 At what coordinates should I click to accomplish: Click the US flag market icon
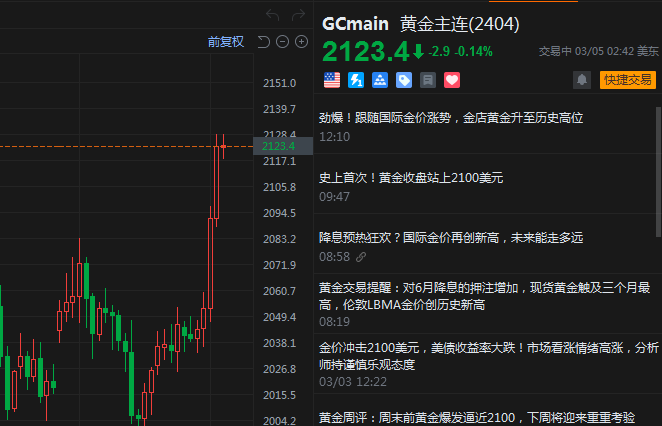(332, 80)
